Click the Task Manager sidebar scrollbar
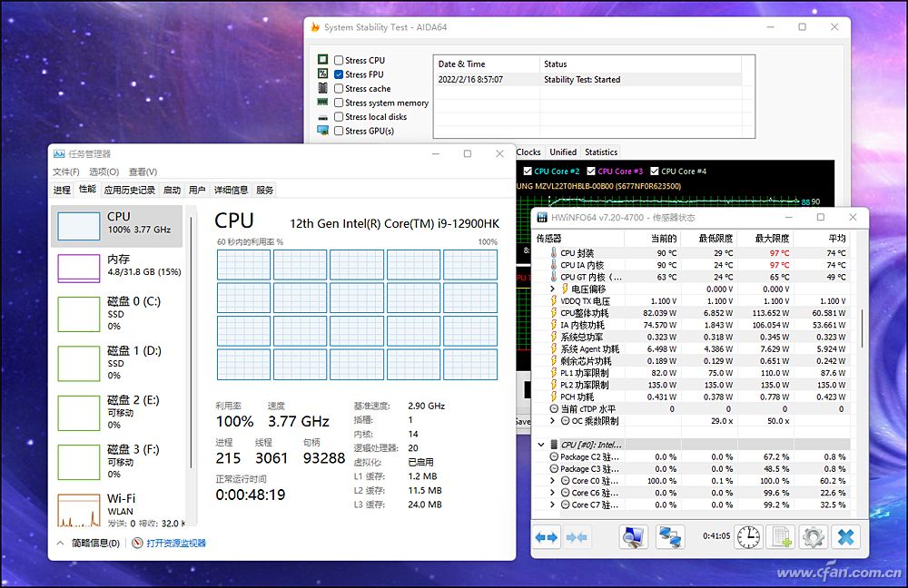This screenshot has width=908, height=588. point(191,343)
